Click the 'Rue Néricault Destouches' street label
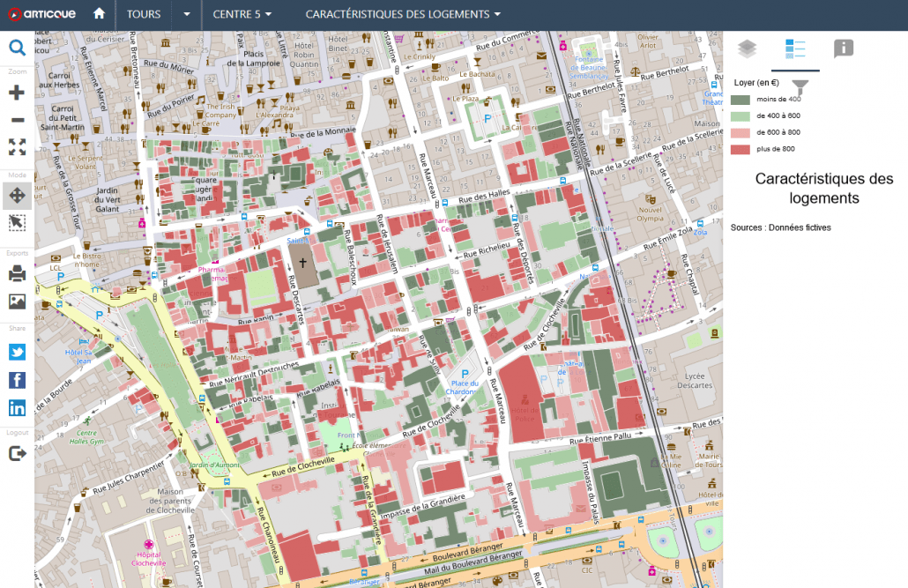 coord(254,375)
